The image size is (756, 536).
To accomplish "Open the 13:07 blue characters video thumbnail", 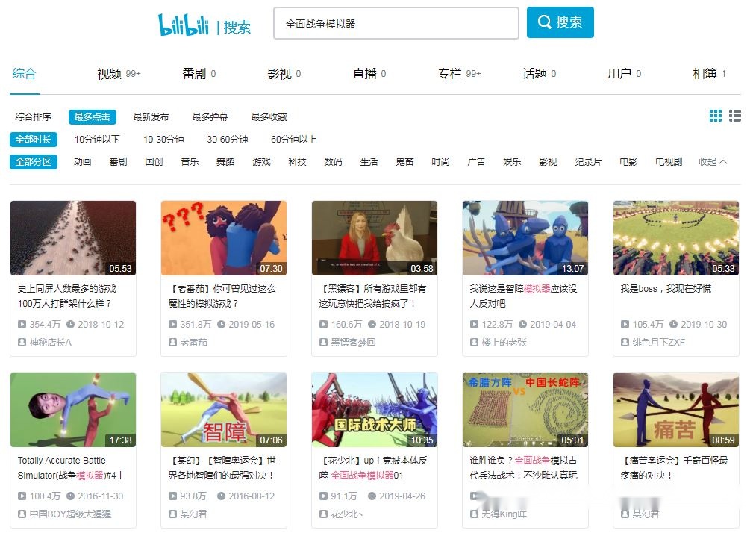I will [x=525, y=238].
